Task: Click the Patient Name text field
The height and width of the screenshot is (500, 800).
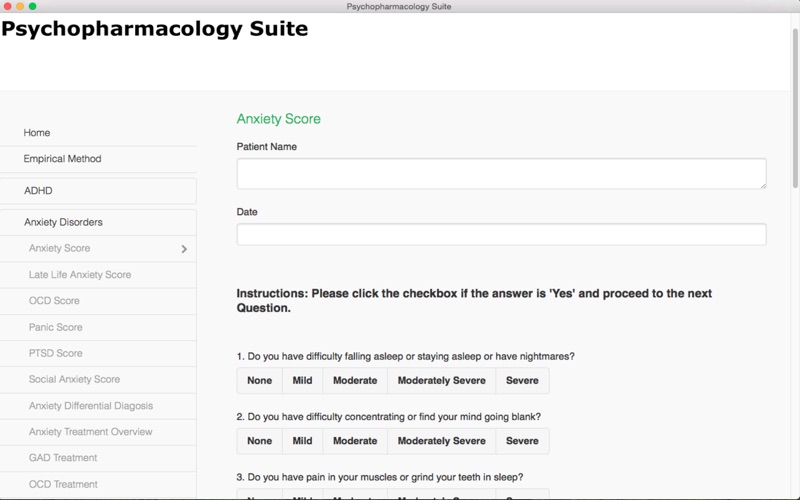Action: tap(501, 173)
